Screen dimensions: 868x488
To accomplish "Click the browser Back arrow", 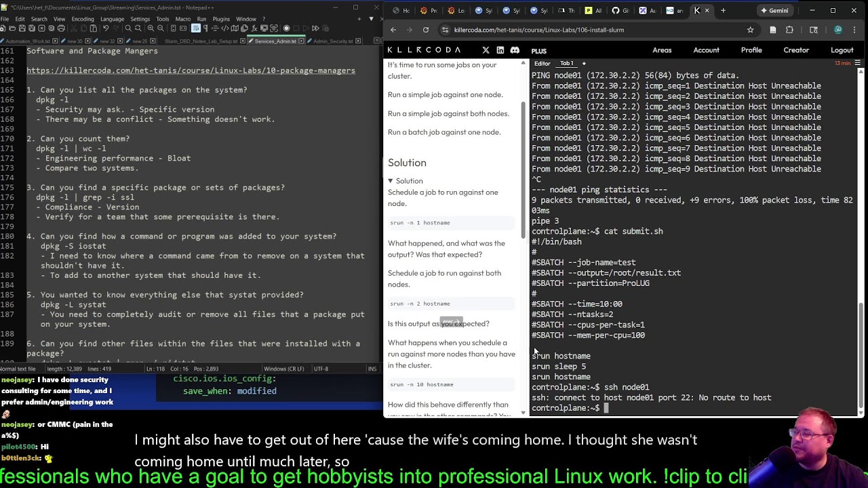I will pyautogui.click(x=393, y=30).
